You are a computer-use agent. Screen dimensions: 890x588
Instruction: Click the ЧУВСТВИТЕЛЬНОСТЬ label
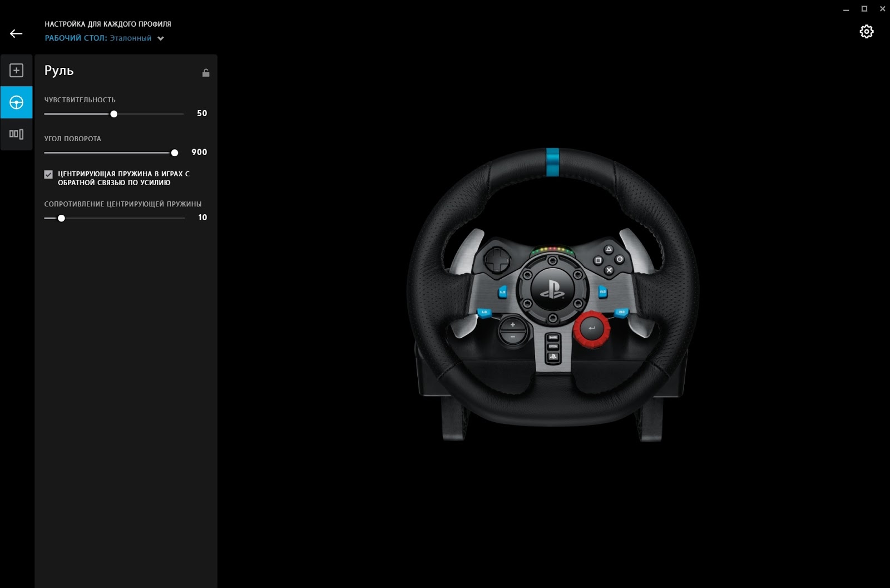point(80,100)
